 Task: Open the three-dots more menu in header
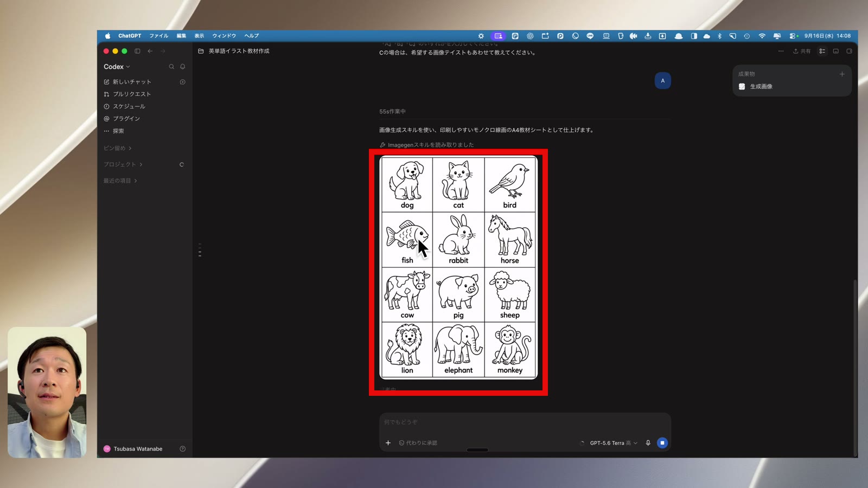tap(781, 51)
